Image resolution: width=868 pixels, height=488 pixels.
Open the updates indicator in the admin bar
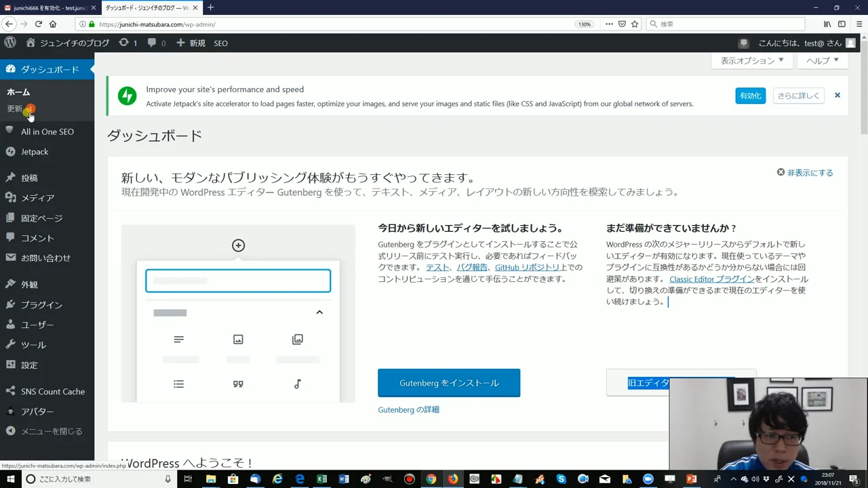pyautogui.click(x=127, y=43)
